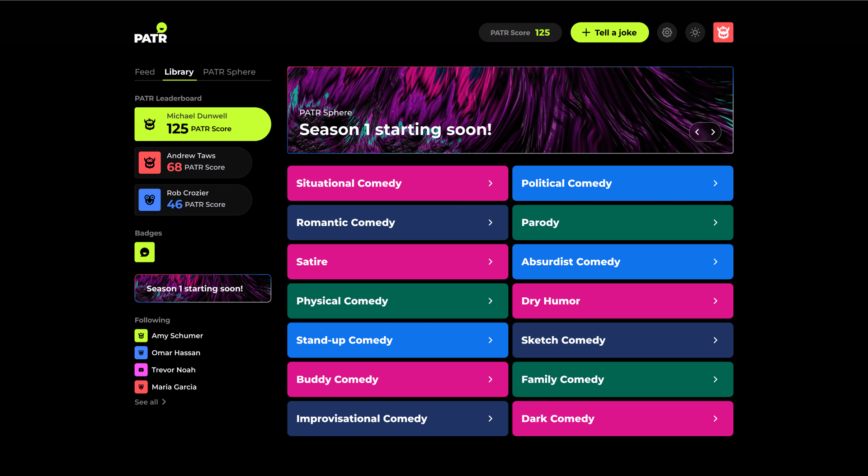Open Maria Garcia's profile link
The width and height of the screenshot is (868, 476).
point(174,387)
